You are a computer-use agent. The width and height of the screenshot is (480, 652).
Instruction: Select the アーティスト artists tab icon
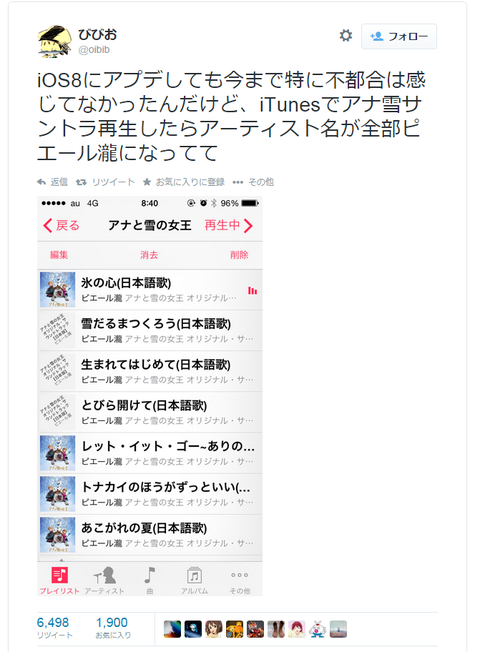105,575
